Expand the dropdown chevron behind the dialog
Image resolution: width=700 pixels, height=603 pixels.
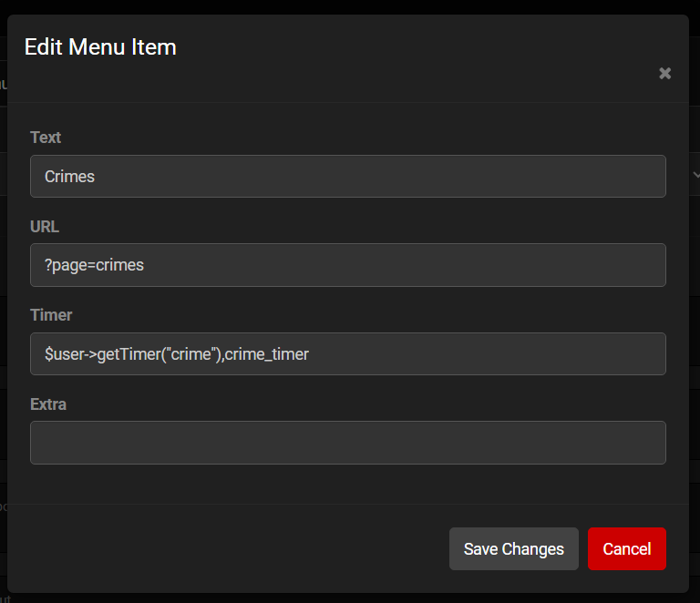tap(695, 174)
